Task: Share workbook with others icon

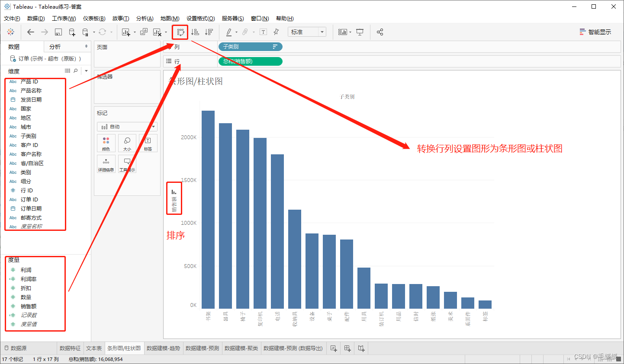Action: pos(380,32)
